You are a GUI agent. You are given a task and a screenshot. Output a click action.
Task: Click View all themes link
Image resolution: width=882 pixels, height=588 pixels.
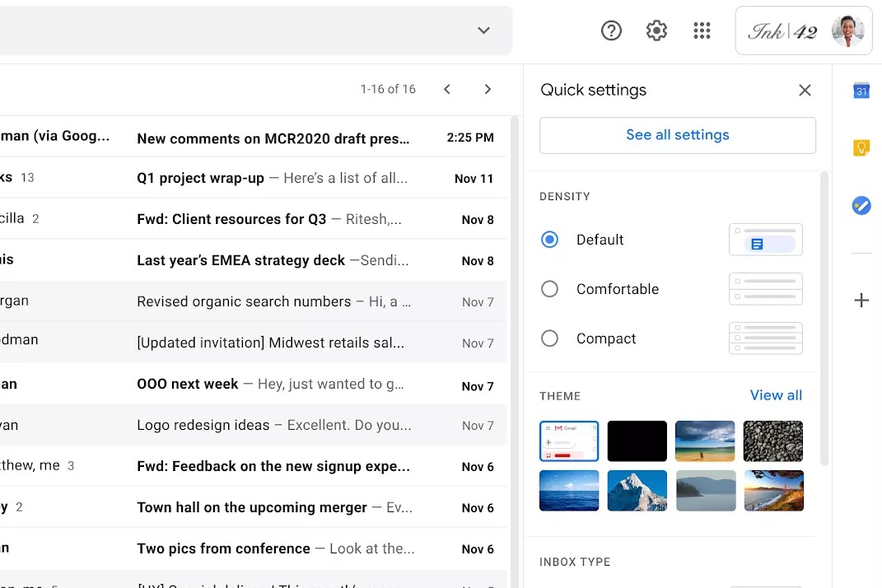(x=775, y=395)
